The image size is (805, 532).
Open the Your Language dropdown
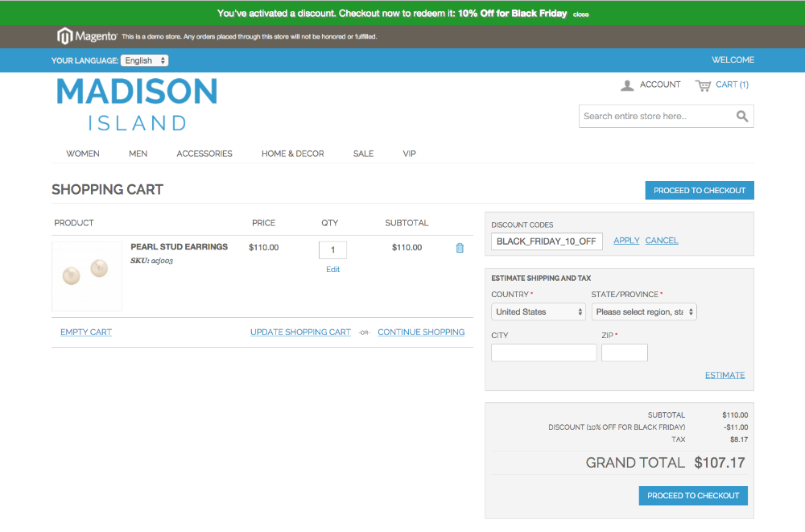(x=144, y=60)
